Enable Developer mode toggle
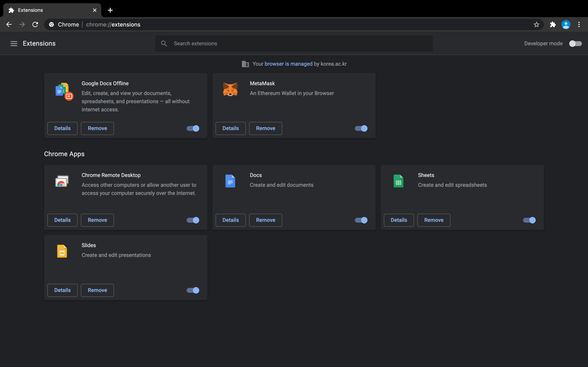 [575, 43]
